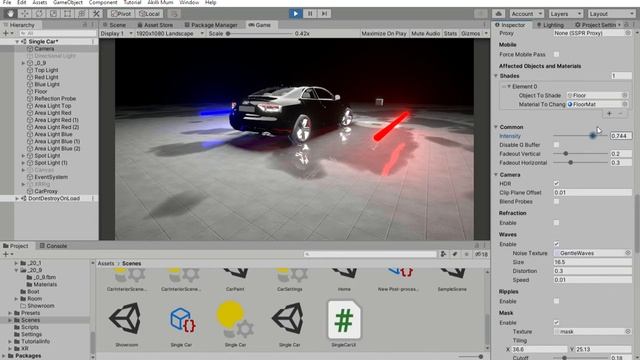Open the Account dropdown

click(527, 13)
